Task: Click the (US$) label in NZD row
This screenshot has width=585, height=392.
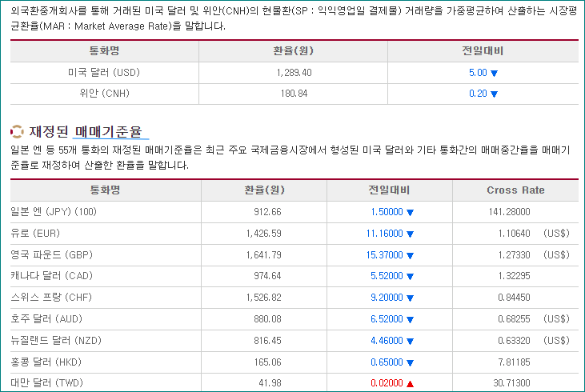Action: coord(556,341)
